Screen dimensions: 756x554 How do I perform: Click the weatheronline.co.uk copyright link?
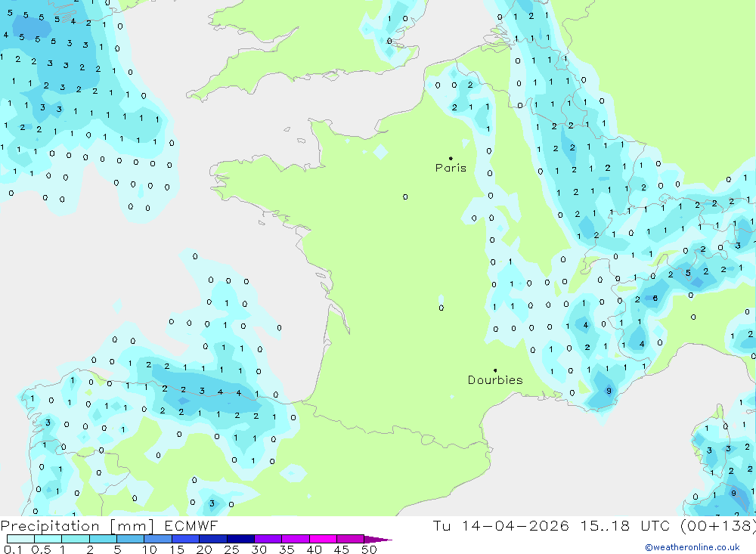(x=692, y=547)
